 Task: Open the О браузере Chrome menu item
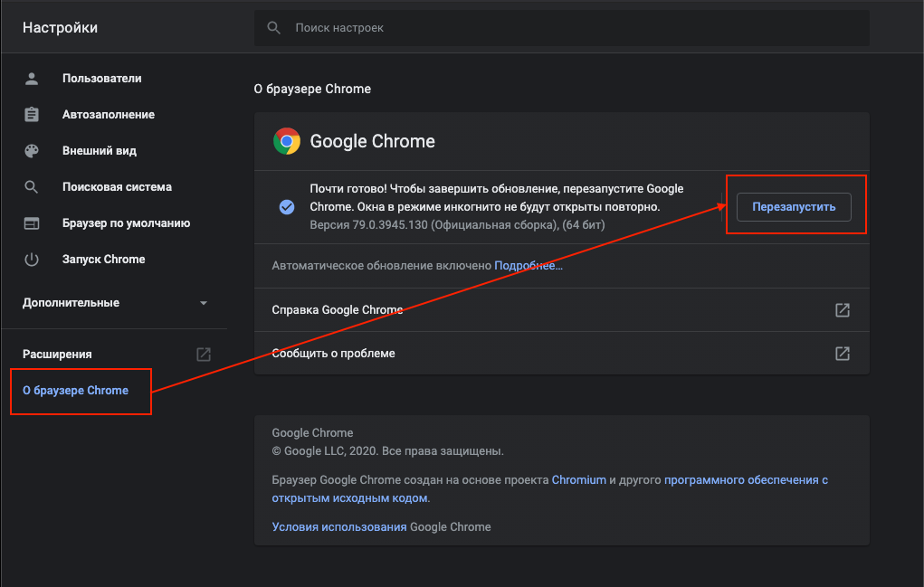(x=76, y=391)
